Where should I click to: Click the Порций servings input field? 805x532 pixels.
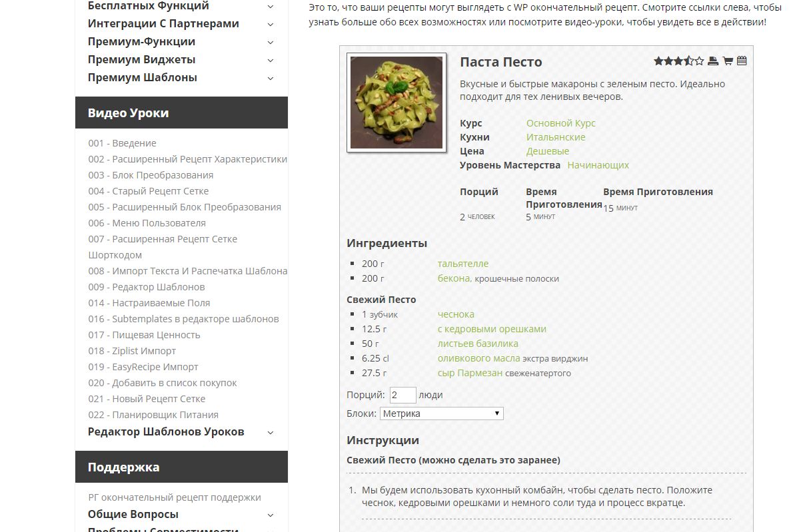402,395
